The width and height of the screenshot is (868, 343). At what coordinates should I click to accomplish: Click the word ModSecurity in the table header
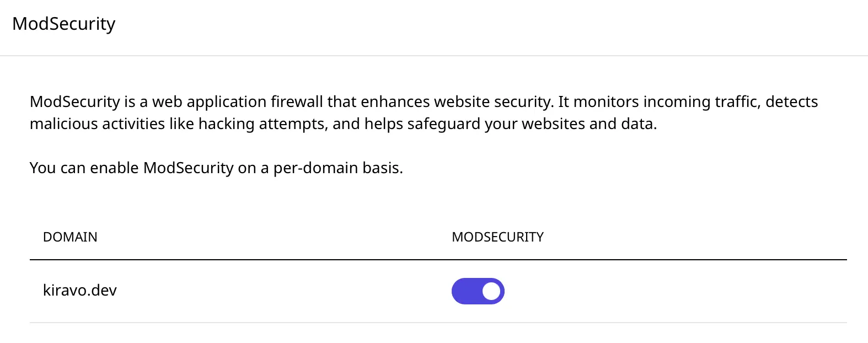point(497,237)
